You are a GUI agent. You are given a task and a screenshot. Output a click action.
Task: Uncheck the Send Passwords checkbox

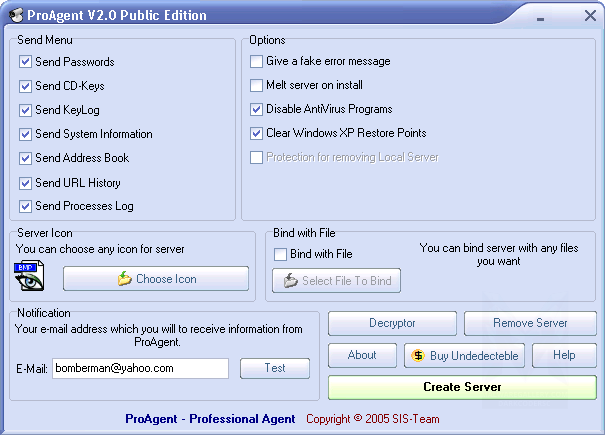tap(26, 62)
